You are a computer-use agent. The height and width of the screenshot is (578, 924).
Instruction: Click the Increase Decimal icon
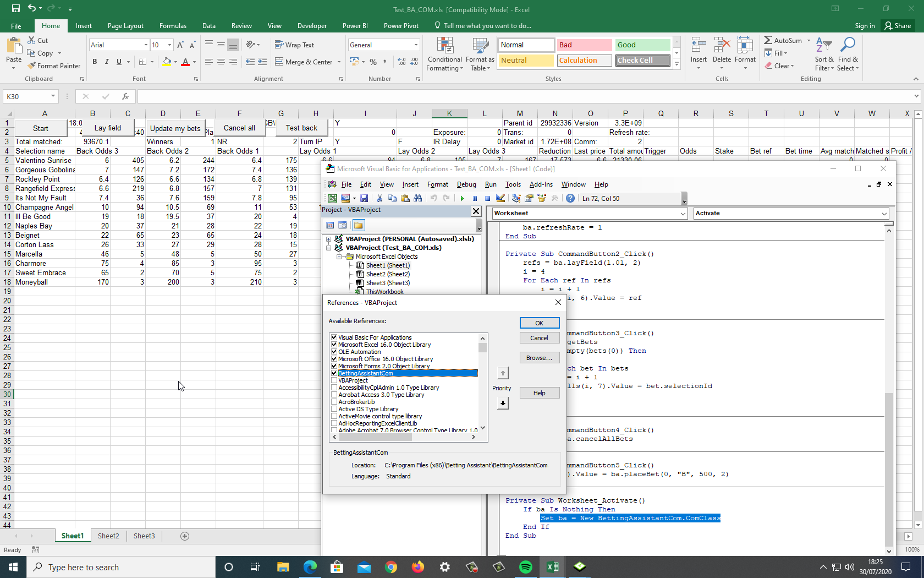point(402,62)
